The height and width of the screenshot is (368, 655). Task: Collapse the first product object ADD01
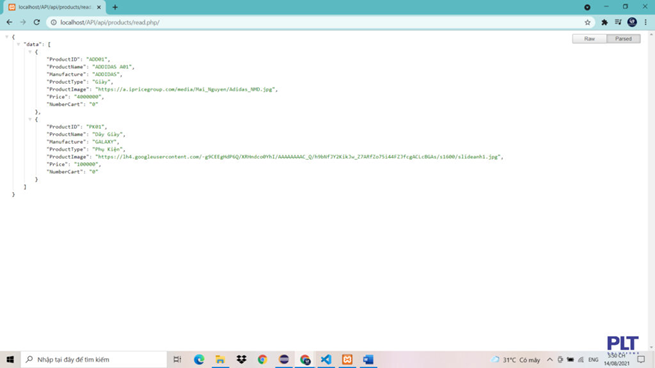(30, 52)
